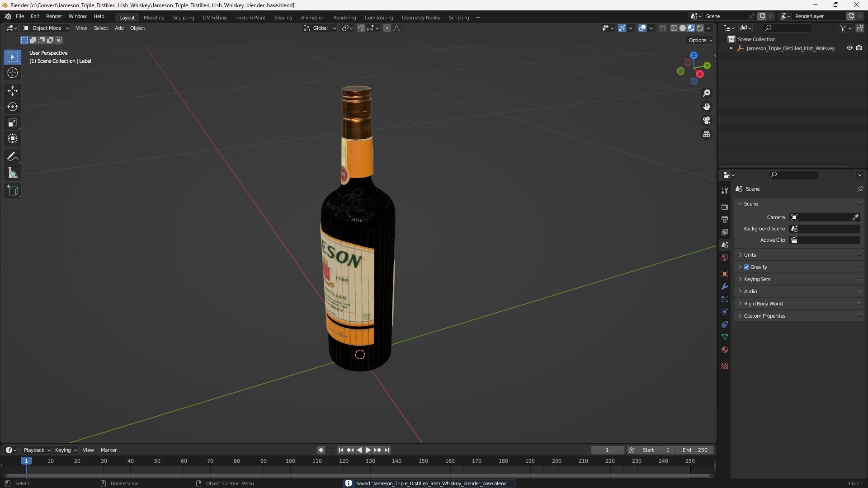The image size is (868, 488).
Task: Toggle the Gravity checkbox
Action: [746, 267]
